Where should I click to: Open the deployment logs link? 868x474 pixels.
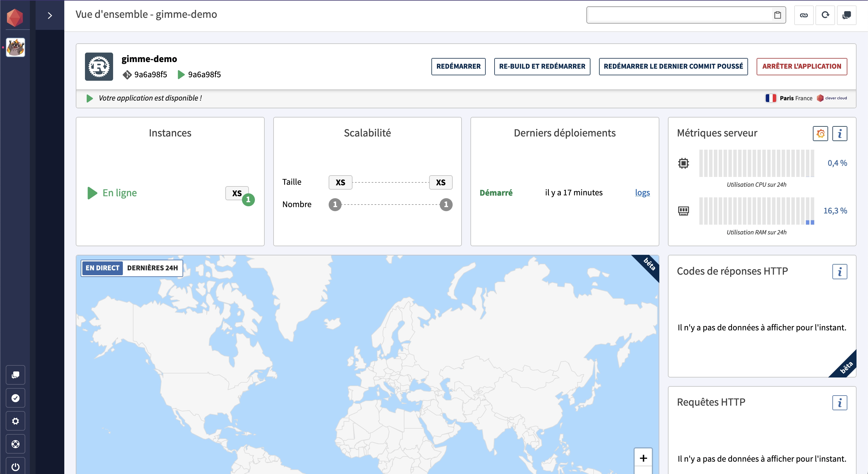(x=642, y=192)
